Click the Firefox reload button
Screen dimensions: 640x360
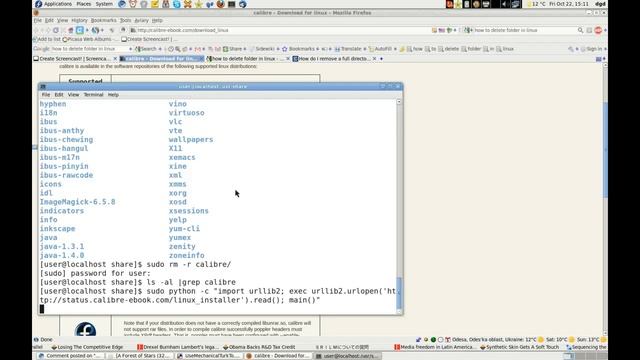coord(56,30)
